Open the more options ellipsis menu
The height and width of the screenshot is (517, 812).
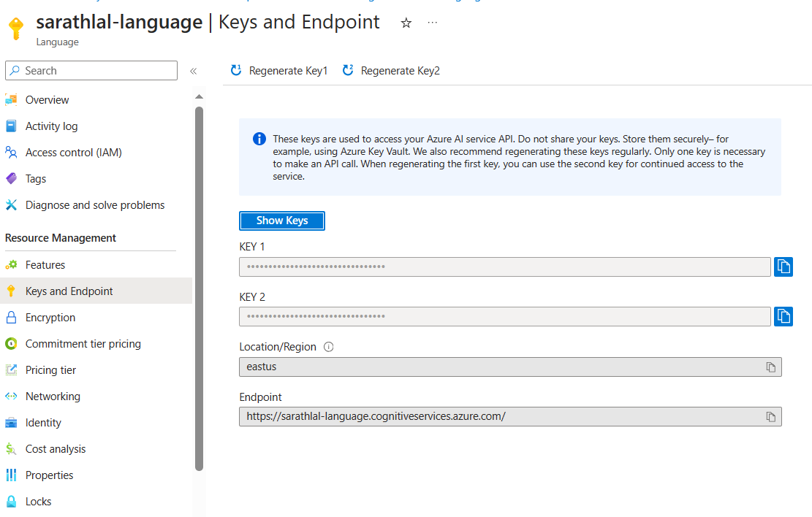(432, 23)
